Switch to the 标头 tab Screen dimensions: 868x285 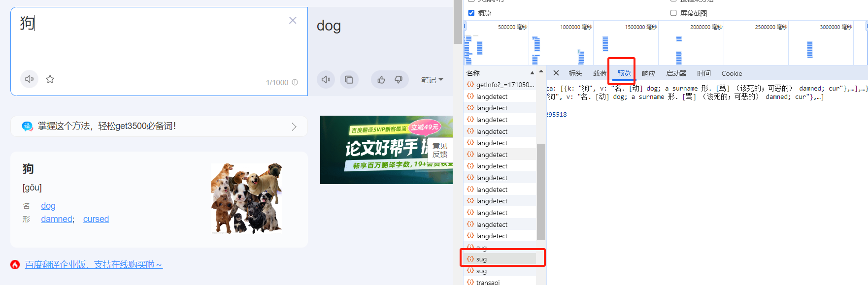point(575,73)
